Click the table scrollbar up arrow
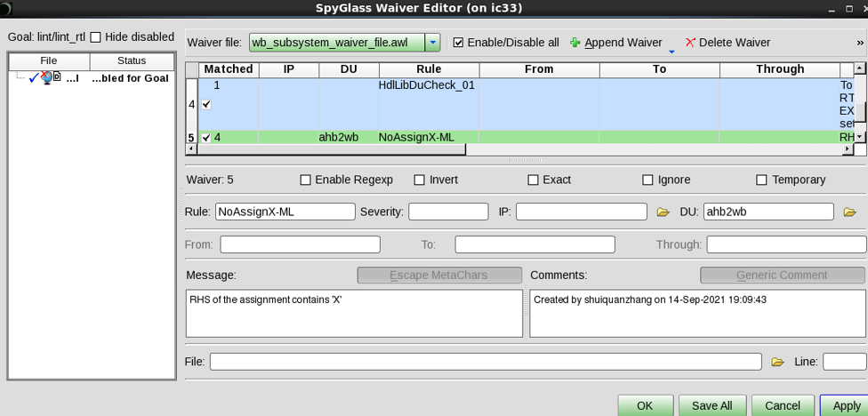The height and width of the screenshot is (416, 868). pyautogui.click(x=860, y=68)
